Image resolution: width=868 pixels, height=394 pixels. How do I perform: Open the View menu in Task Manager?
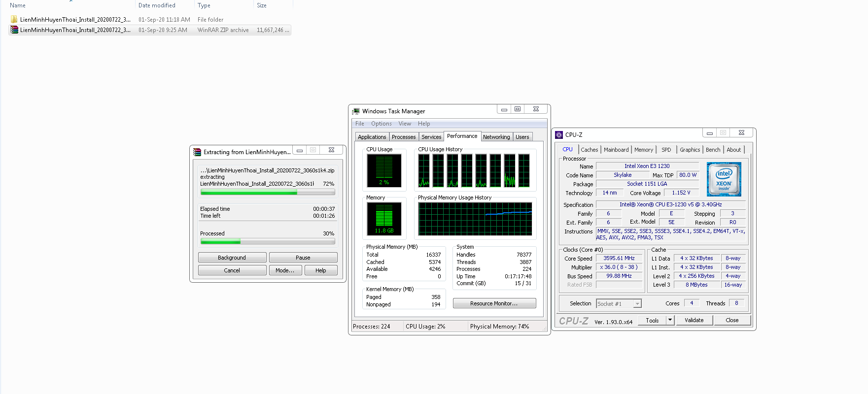405,124
